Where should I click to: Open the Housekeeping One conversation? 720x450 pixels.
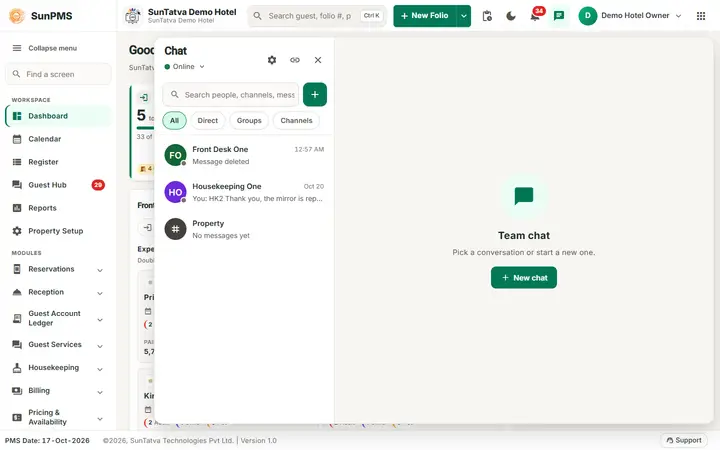point(244,192)
